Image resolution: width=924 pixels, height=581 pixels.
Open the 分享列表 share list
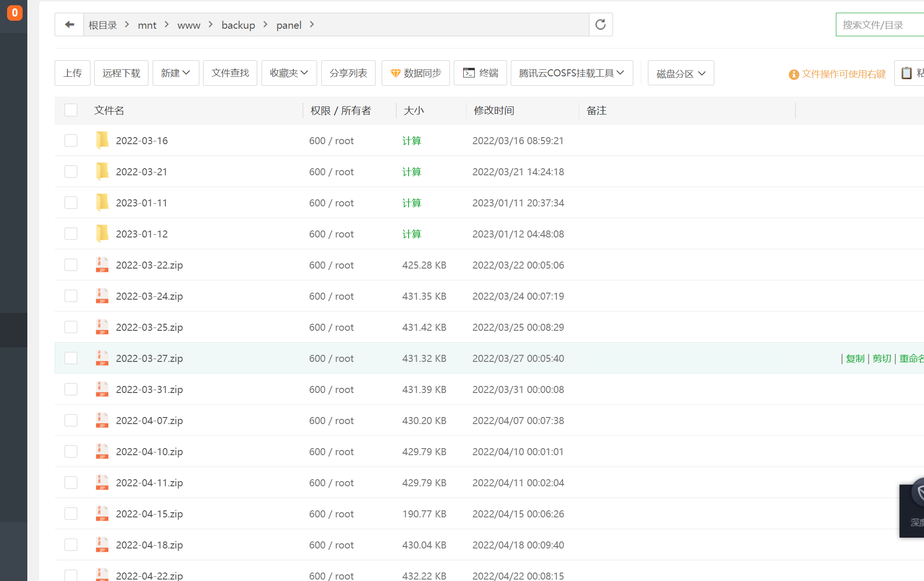pyautogui.click(x=348, y=73)
